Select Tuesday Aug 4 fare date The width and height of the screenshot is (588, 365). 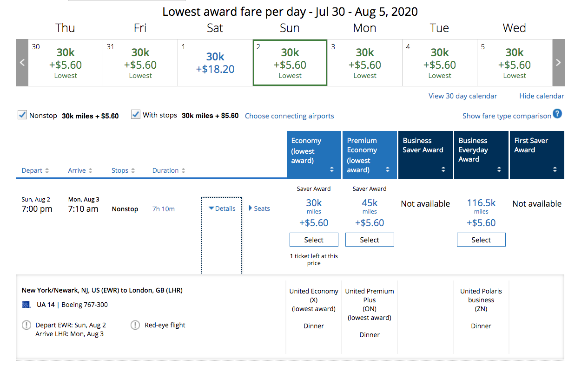(x=439, y=63)
